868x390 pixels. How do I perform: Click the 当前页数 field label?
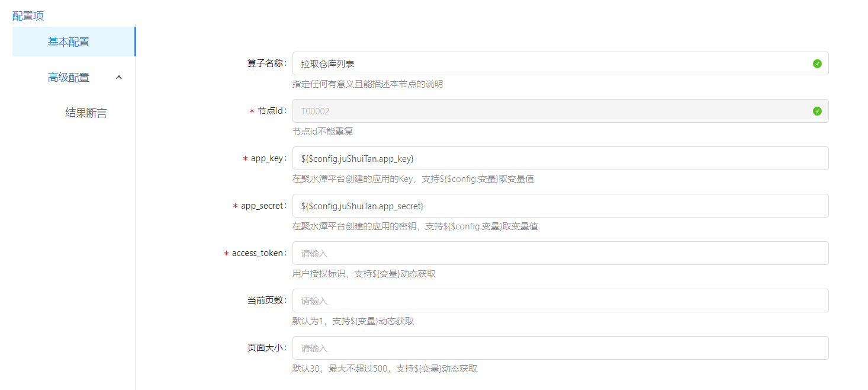click(x=266, y=301)
